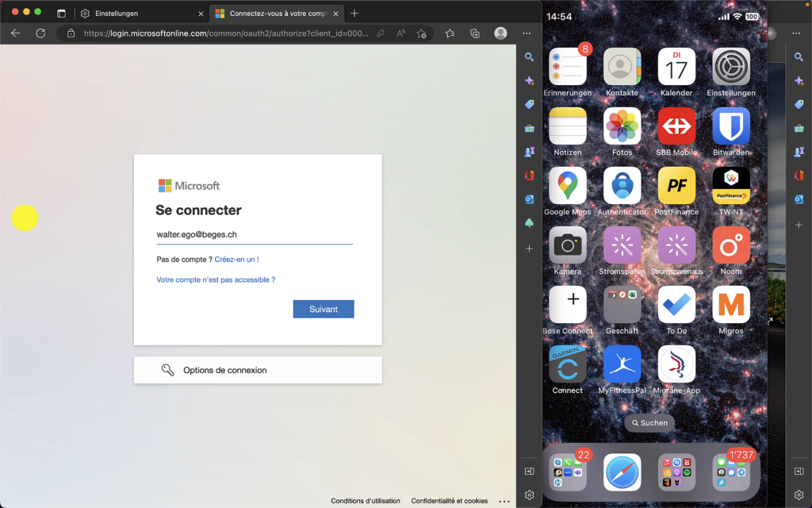Screen dimensions: 812x508
Task: Open Edge 'Settings and more' menu
Action: [527, 33]
